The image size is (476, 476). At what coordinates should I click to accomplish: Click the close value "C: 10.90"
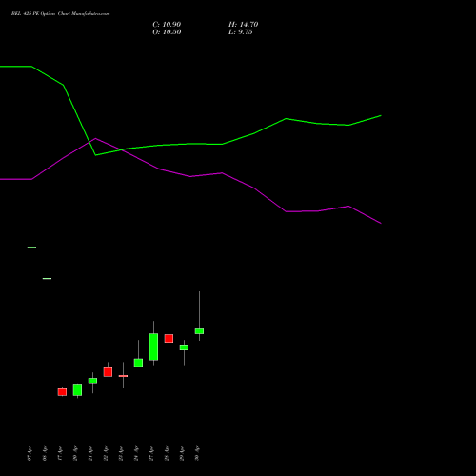(x=167, y=25)
